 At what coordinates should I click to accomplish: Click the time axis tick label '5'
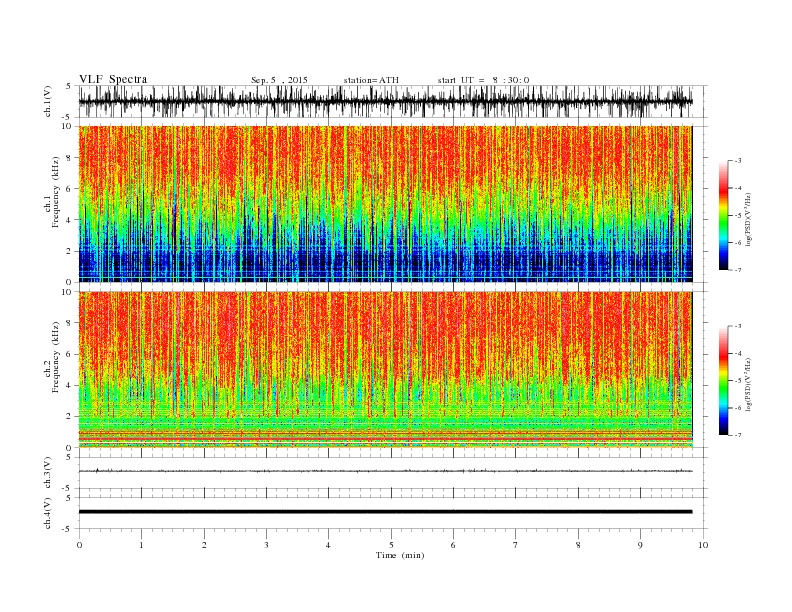tap(391, 545)
